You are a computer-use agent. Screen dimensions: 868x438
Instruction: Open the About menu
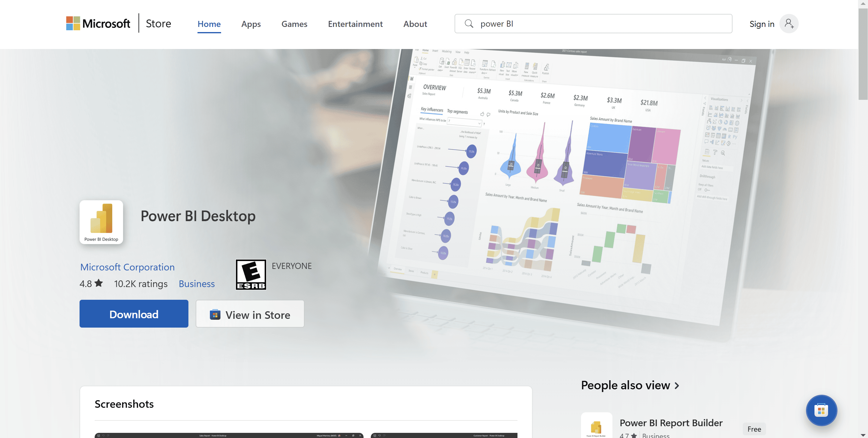tap(415, 24)
